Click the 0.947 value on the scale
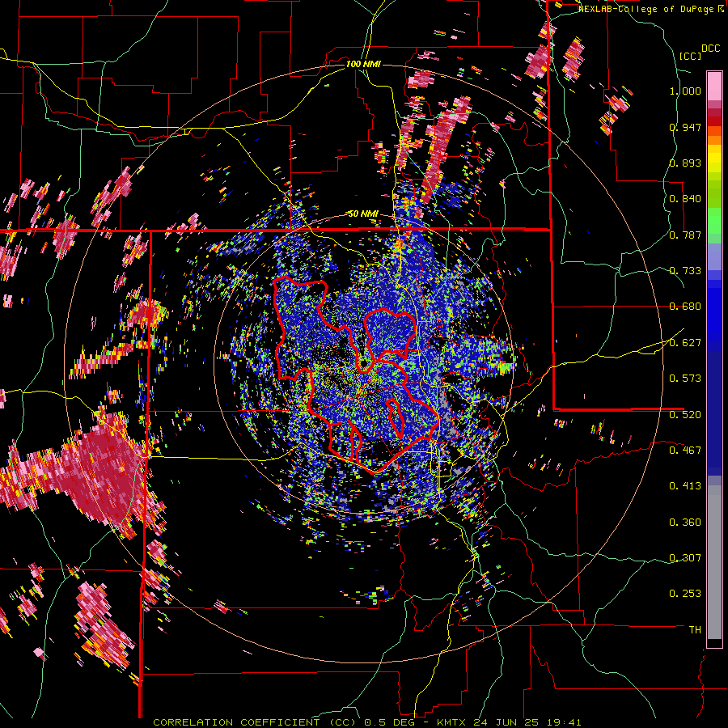Screen dimensions: 728x728 point(685,127)
